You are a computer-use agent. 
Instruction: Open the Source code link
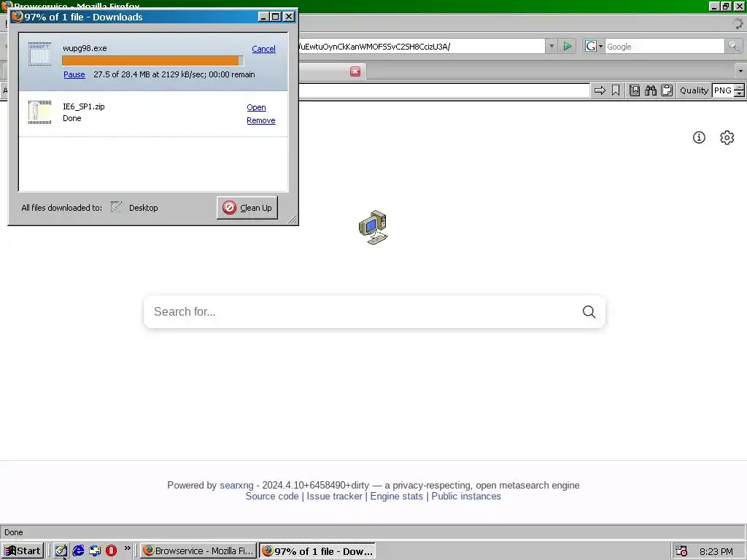(272, 496)
